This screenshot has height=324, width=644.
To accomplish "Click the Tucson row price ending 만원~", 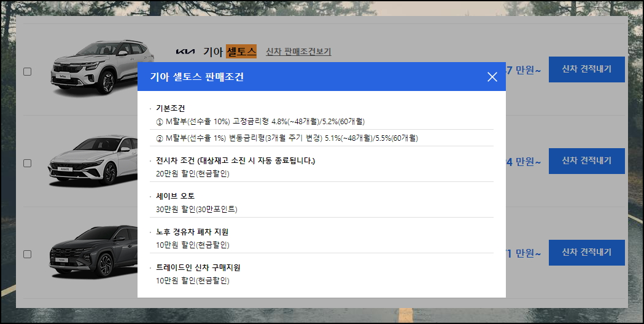I will tap(524, 253).
